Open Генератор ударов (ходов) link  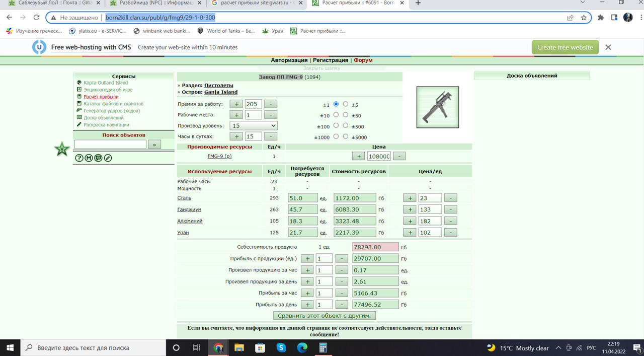pos(112,111)
